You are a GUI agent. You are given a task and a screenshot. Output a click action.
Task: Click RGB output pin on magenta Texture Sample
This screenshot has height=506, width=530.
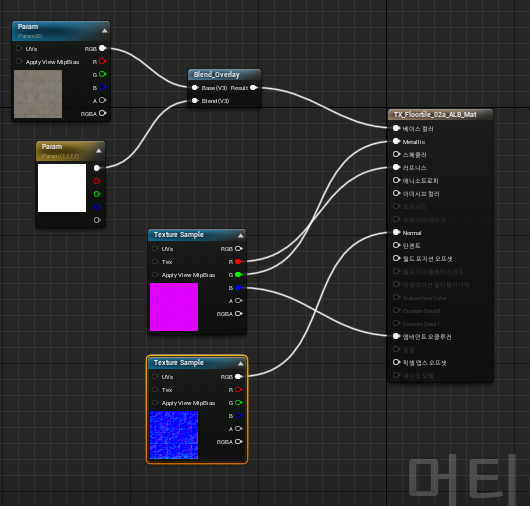(x=239, y=248)
